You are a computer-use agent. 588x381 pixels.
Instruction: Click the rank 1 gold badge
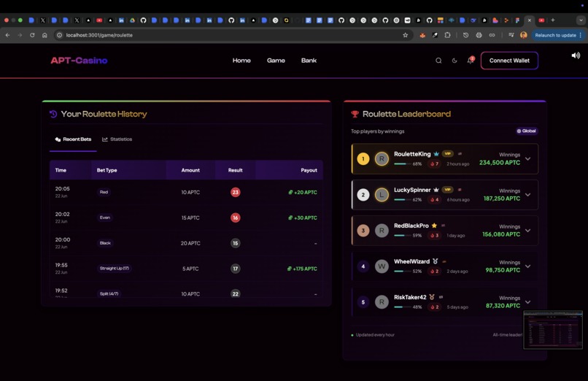point(363,158)
